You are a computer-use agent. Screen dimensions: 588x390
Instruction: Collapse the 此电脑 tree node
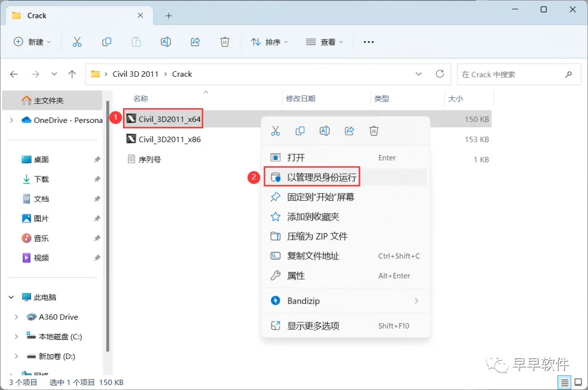tap(11, 297)
